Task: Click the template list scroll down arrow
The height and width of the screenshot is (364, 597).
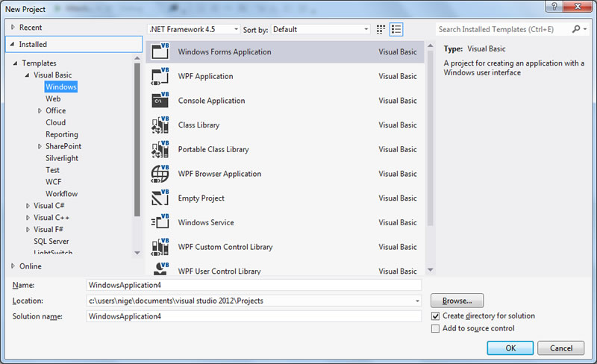Action: point(431,270)
